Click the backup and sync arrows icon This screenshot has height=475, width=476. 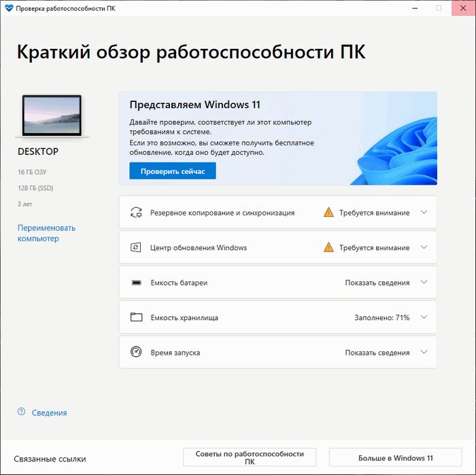(136, 213)
